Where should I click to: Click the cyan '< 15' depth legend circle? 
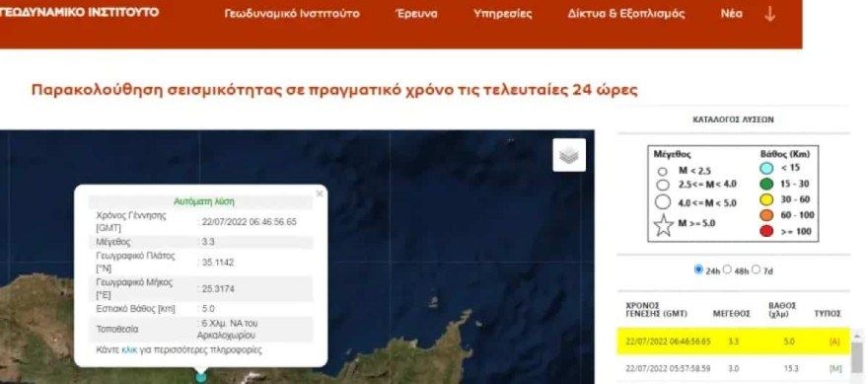766,168
